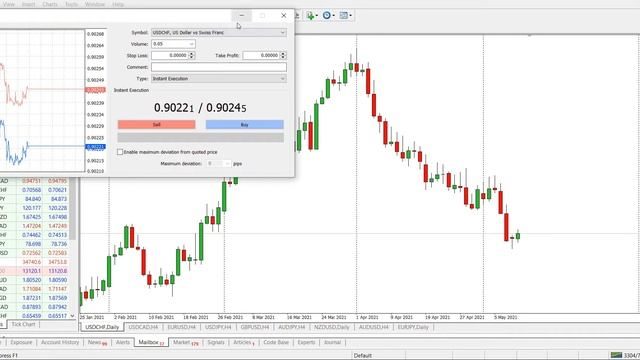Screen dimensions: 640x360
Task: Open the Exposure terminal tab
Action: coord(21,342)
